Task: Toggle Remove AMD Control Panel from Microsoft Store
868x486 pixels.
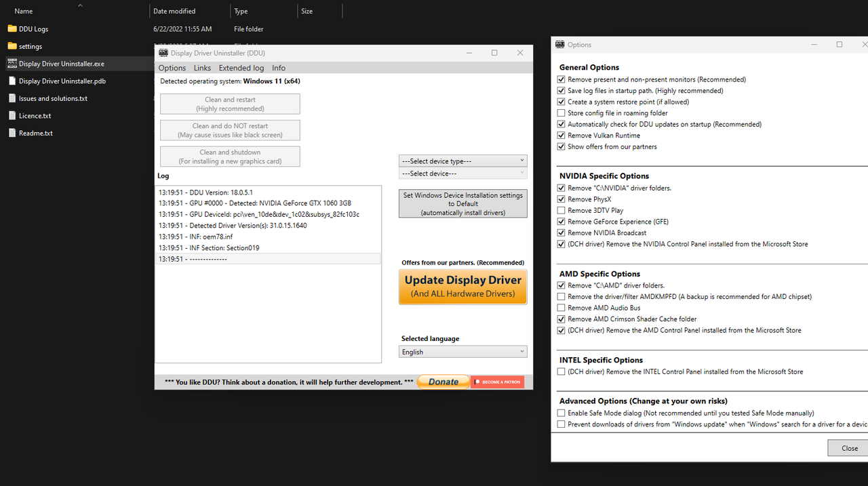Action: coord(561,331)
